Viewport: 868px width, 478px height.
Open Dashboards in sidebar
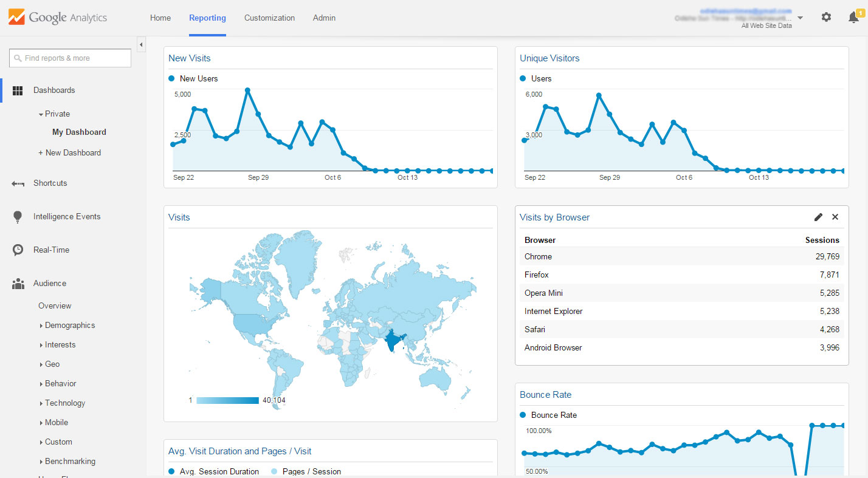(54, 90)
